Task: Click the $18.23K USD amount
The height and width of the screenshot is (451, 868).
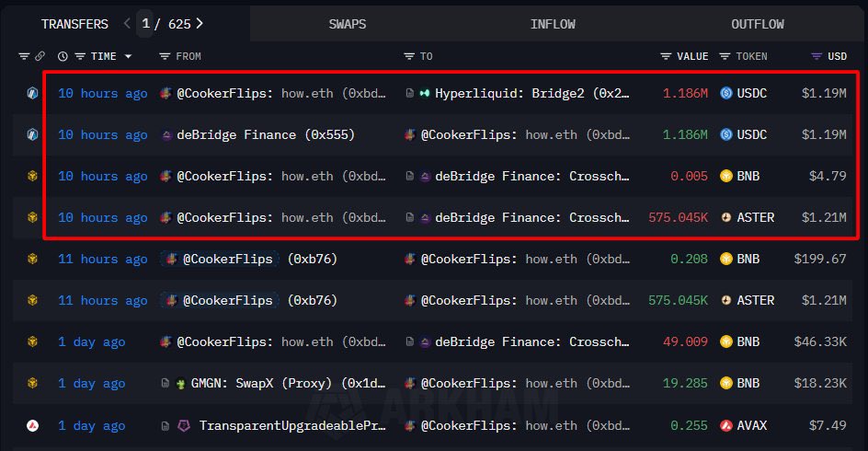Action: click(820, 384)
